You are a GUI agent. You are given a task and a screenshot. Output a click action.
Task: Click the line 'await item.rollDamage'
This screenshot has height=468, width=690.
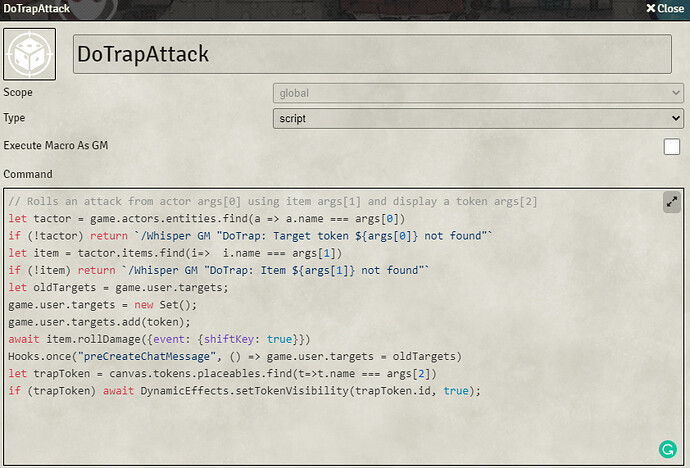159,339
